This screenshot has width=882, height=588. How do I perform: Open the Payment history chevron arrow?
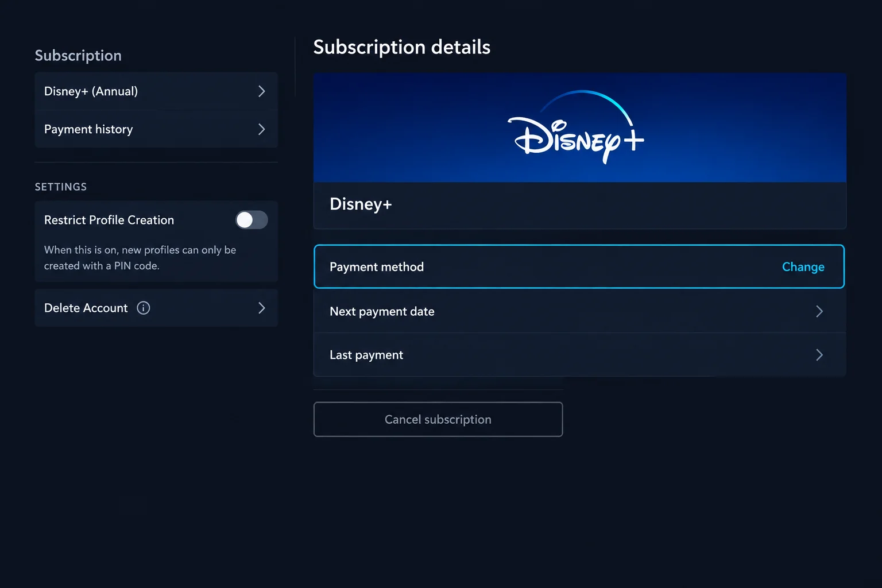point(262,129)
